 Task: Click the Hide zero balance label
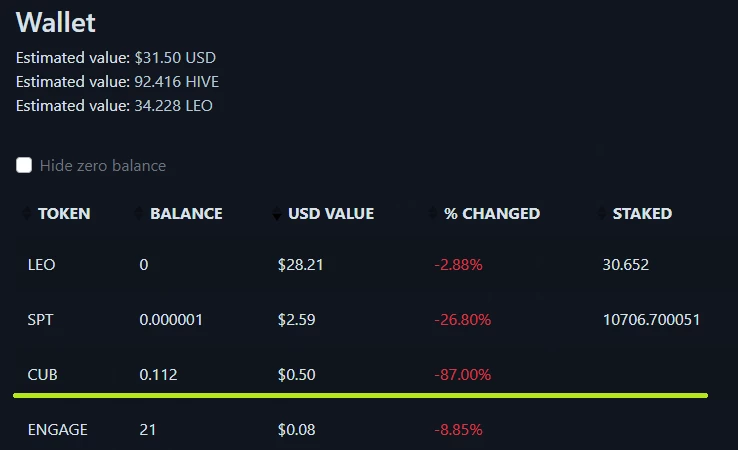click(103, 166)
